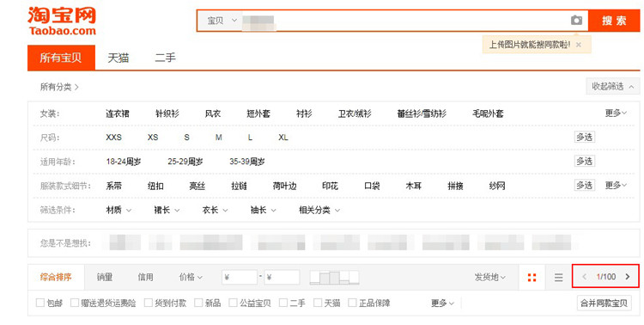Click 多选 in the 服装款式细节 row
Image resolution: width=644 pixels, height=325 pixels.
[585, 185]
